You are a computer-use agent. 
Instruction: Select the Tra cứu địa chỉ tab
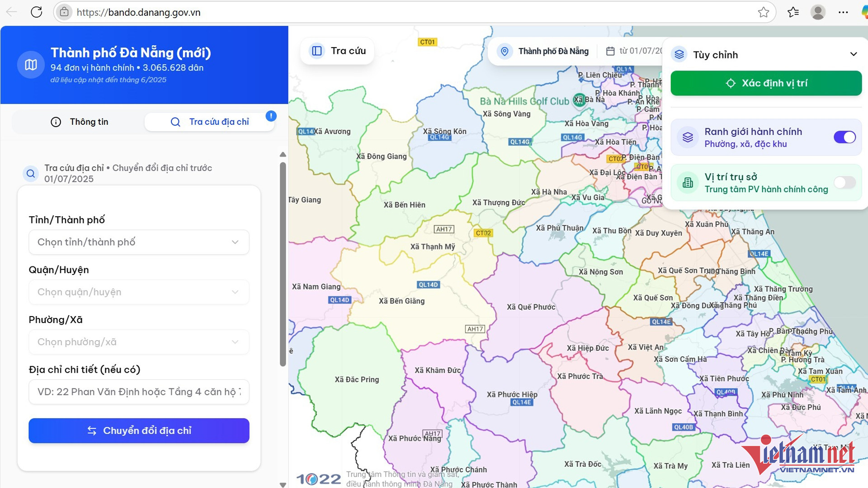tap(210, 122)
